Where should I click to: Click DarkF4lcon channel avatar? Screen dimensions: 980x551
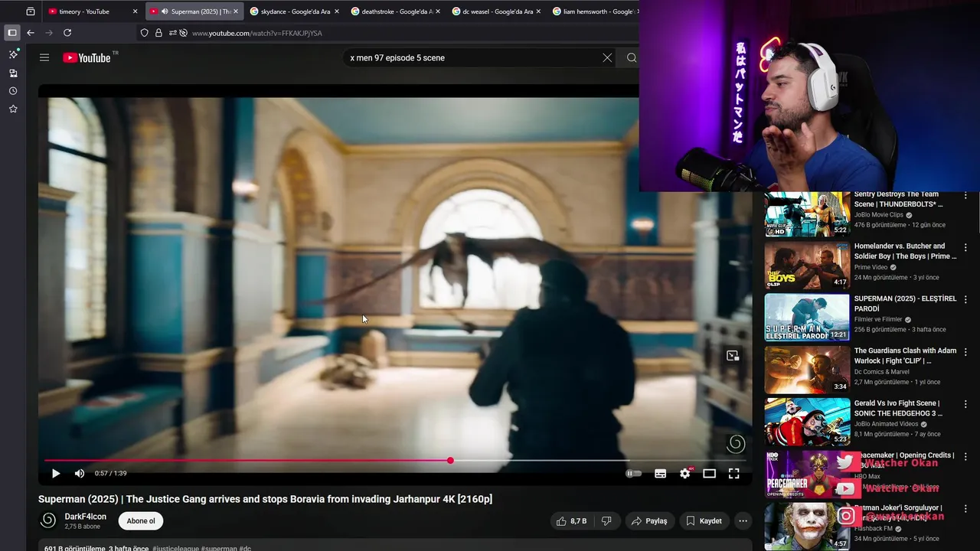click(x=47, y=521)
